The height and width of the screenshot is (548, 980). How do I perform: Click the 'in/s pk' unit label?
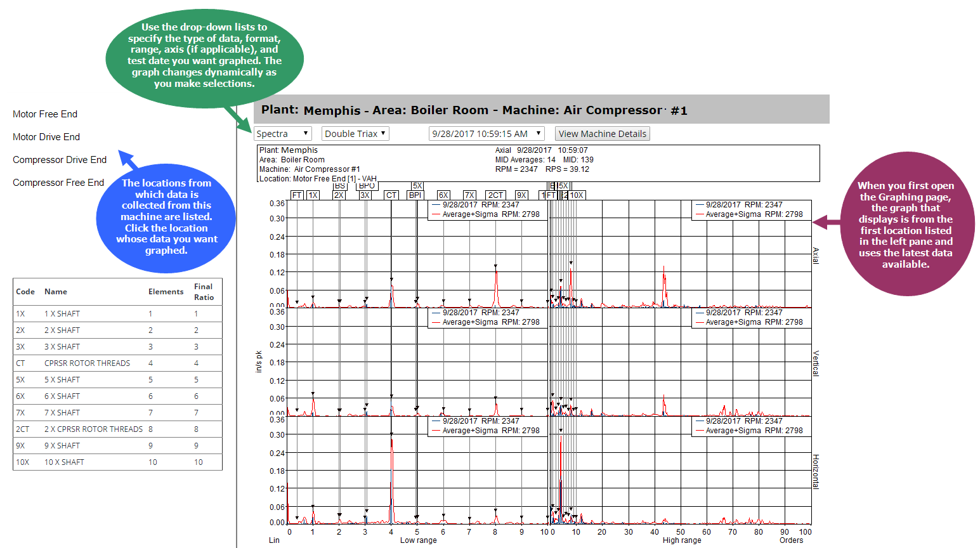point(259,362)
